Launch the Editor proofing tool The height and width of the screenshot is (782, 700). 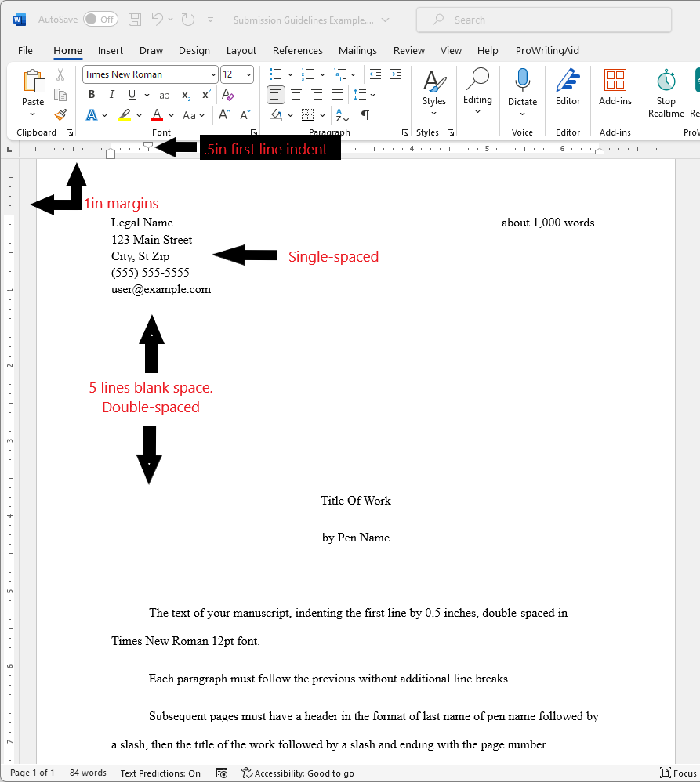coord(568,86)
